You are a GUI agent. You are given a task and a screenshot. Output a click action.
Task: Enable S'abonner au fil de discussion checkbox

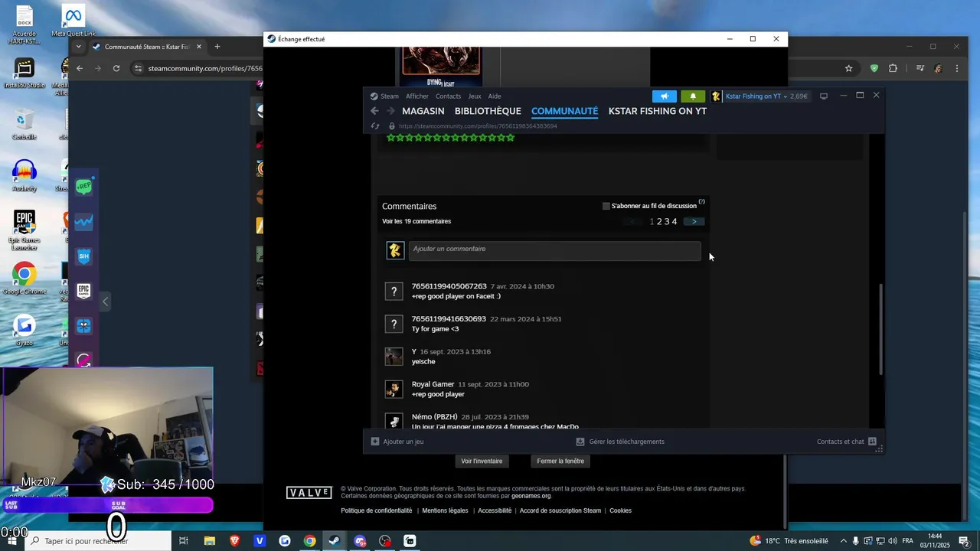[606, 206]
